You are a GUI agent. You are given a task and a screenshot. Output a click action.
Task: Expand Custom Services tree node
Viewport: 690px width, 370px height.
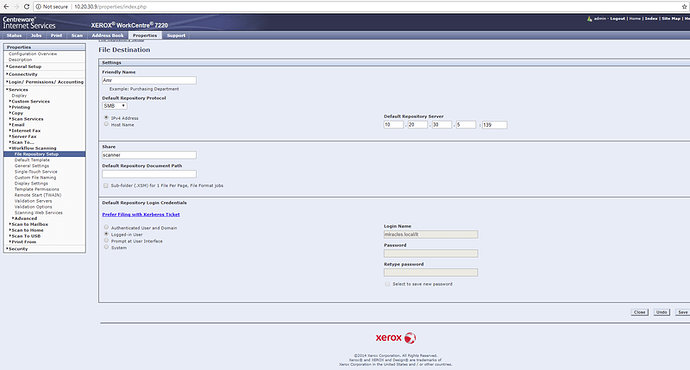(30, 102)
